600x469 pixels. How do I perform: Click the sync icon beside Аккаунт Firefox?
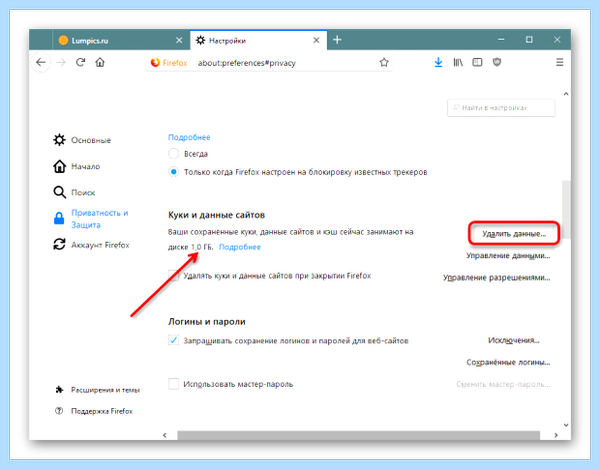[59, 244]
